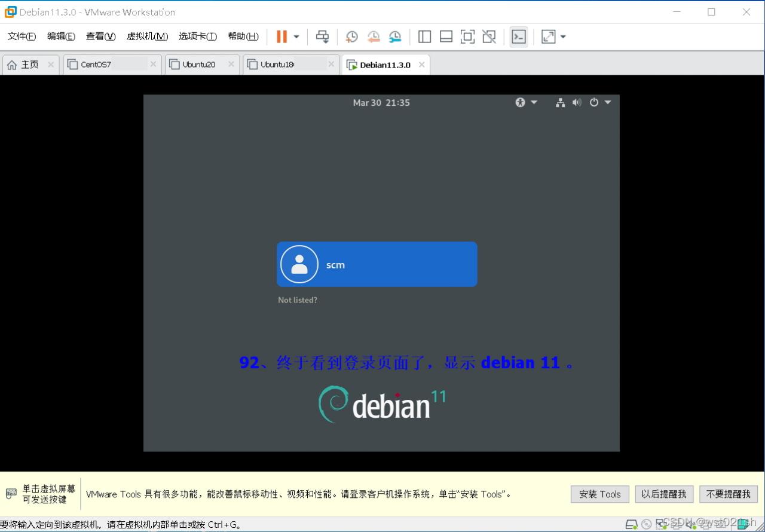Expand the accessibility menu arrow
This screenshot has width=765, height=532.
pyautogui.click(x=534, y=102)
